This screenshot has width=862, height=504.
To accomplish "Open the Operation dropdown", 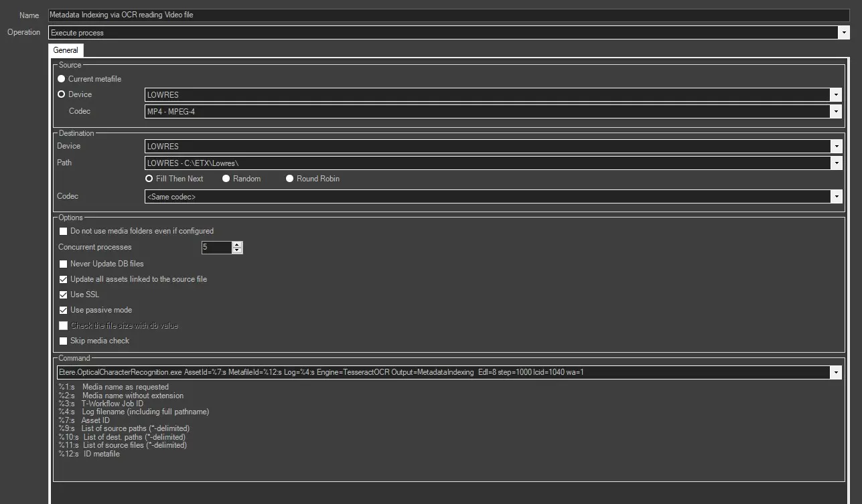I will [843, 32].
